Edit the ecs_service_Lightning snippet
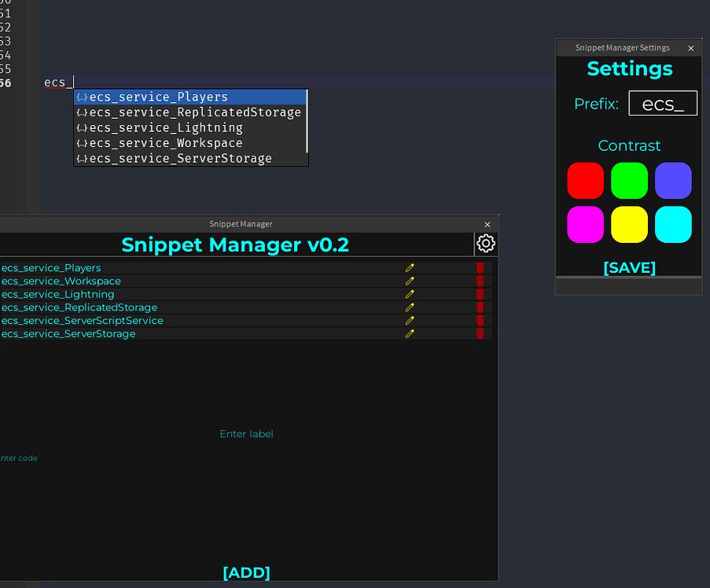Image resolution: width=710 pixels, height=588 pixels. pos(409,294)
